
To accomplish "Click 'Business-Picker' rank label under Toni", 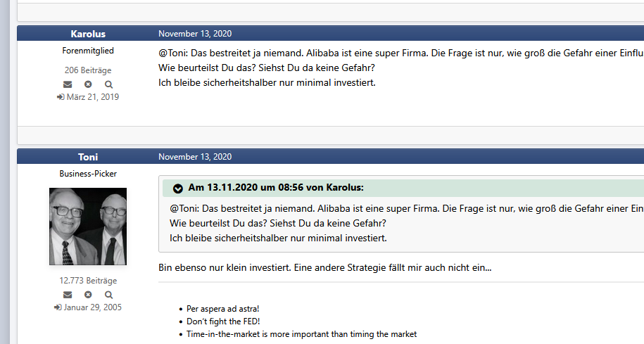I will tap(88, 174).
